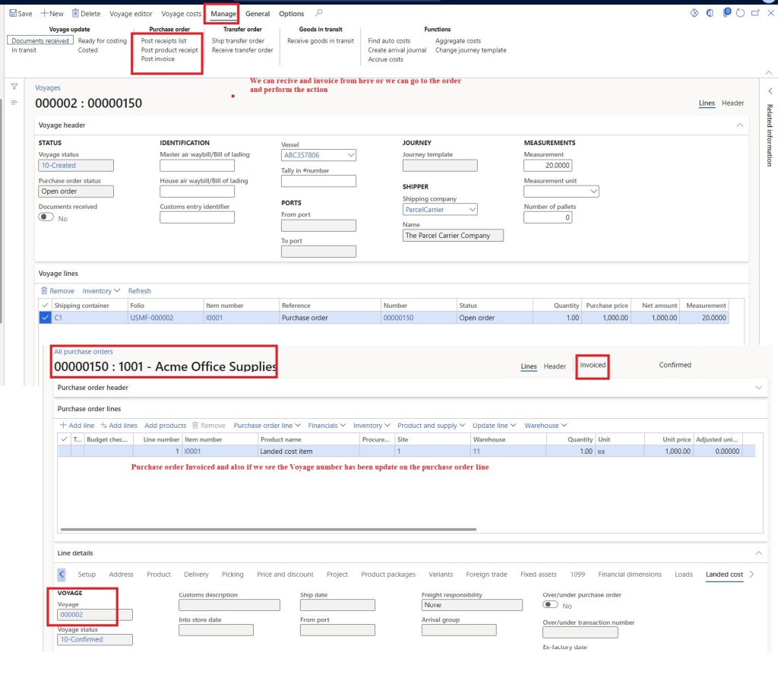This screenshot has height=700, width=778.
Task: Toggle the Over/under purchase order switch
Action: point(550,605)
